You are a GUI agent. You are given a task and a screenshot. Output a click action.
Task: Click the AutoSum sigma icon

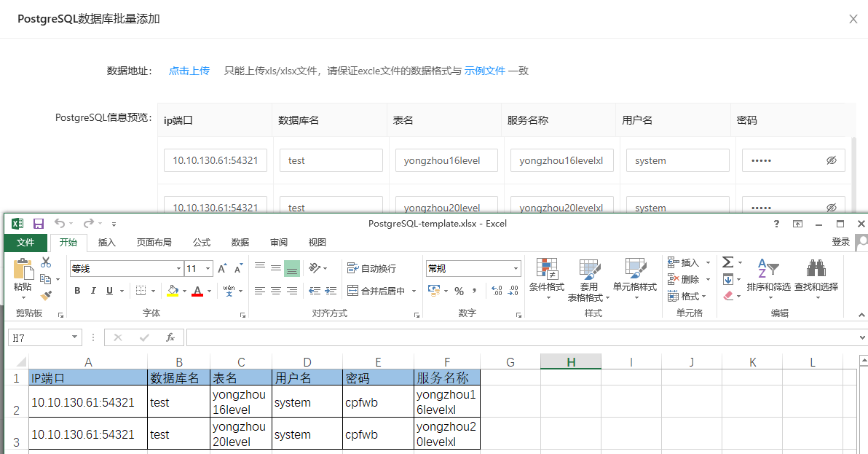point(727,262)
